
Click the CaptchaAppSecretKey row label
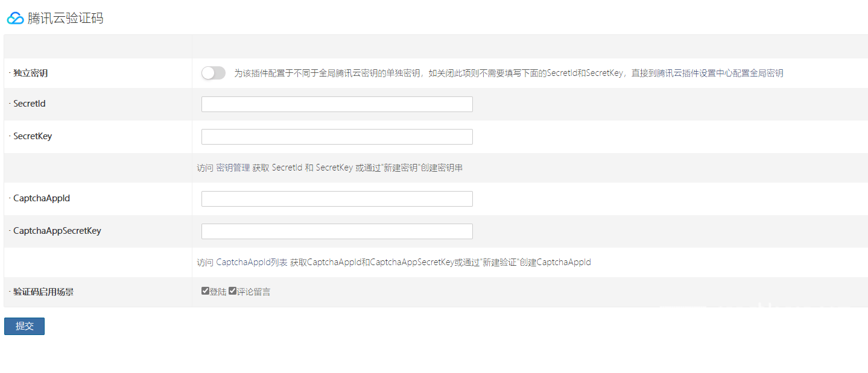57,230
